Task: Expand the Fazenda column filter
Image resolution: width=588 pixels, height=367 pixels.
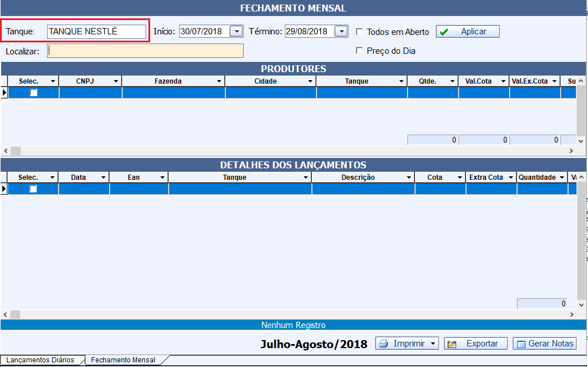Action: pos(219,81)
